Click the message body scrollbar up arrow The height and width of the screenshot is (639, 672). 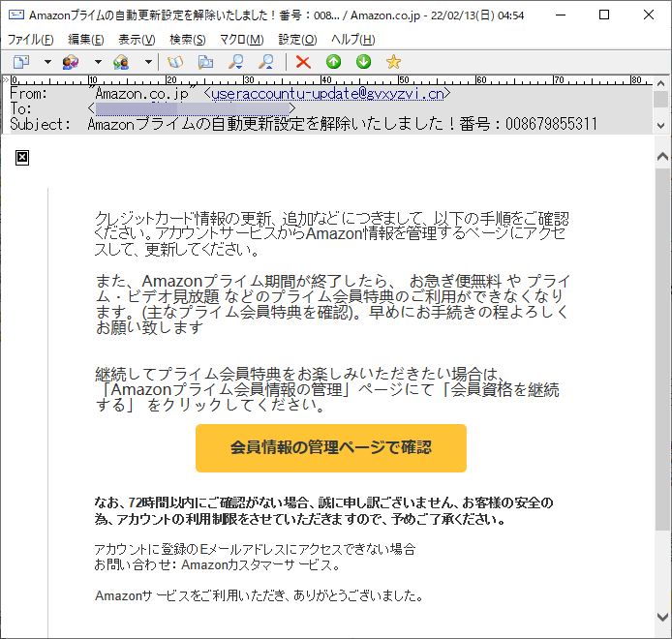[662, 156]
